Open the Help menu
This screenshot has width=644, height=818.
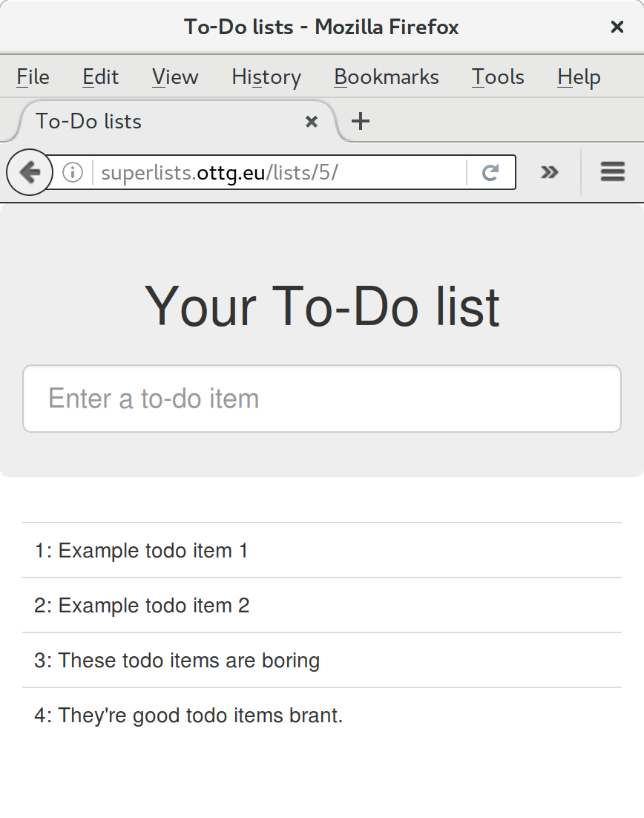[x=579, y=76]
